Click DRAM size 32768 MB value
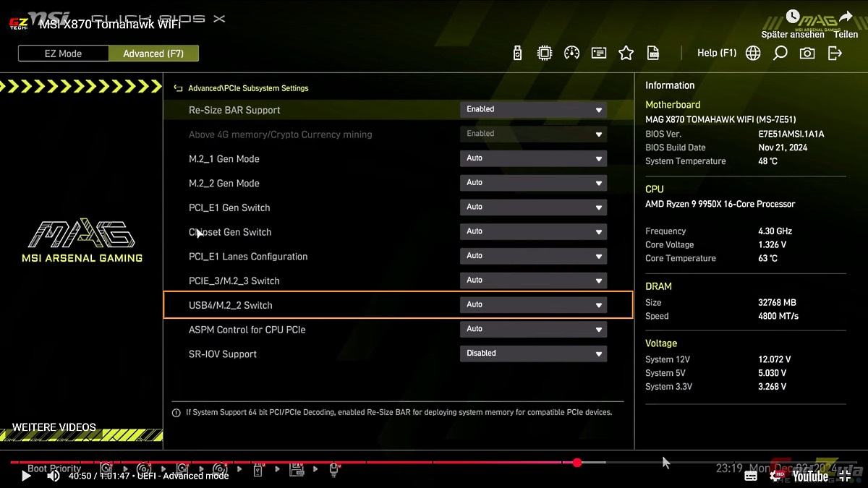868x488 pixels. pos(777,302)
